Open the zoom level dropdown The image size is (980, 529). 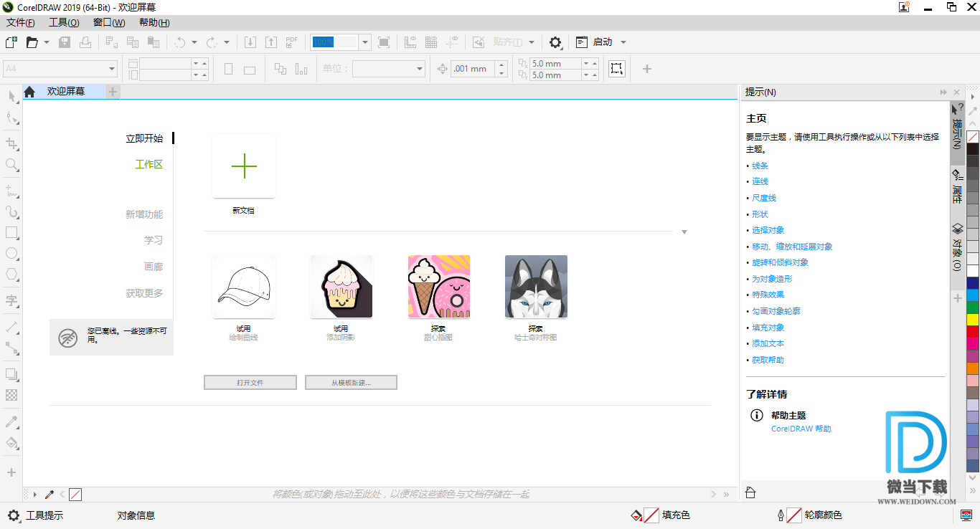pos(364,42)
